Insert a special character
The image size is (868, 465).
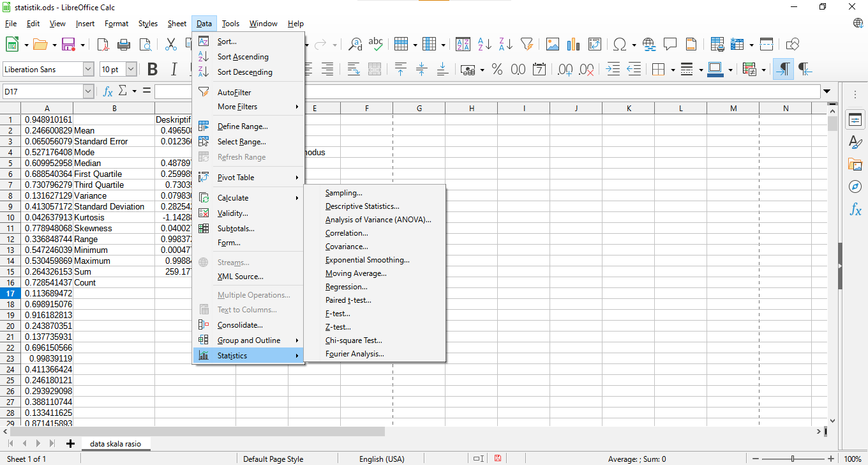620,44
